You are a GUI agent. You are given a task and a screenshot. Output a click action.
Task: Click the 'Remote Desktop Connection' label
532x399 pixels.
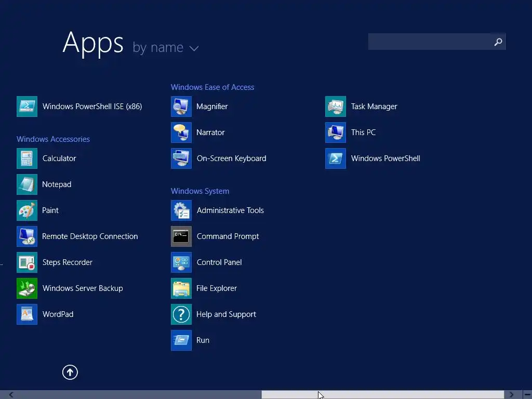tap(90, 236)
